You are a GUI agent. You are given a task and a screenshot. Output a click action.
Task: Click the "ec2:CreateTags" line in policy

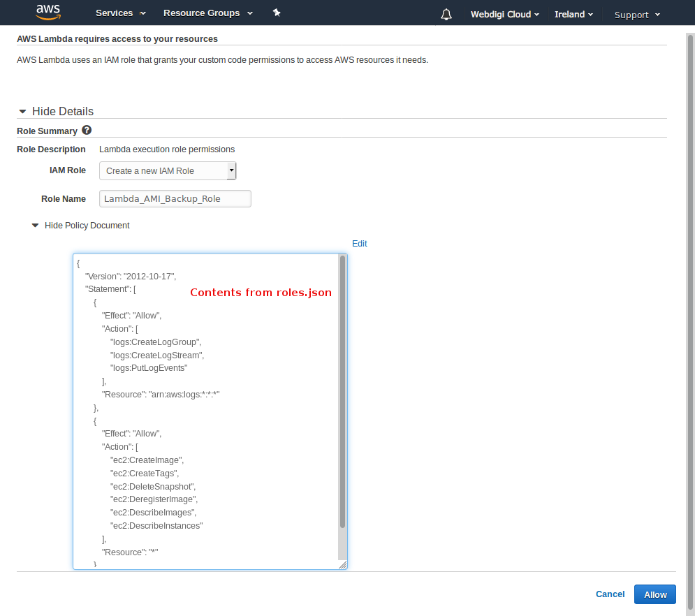[145, 474]
